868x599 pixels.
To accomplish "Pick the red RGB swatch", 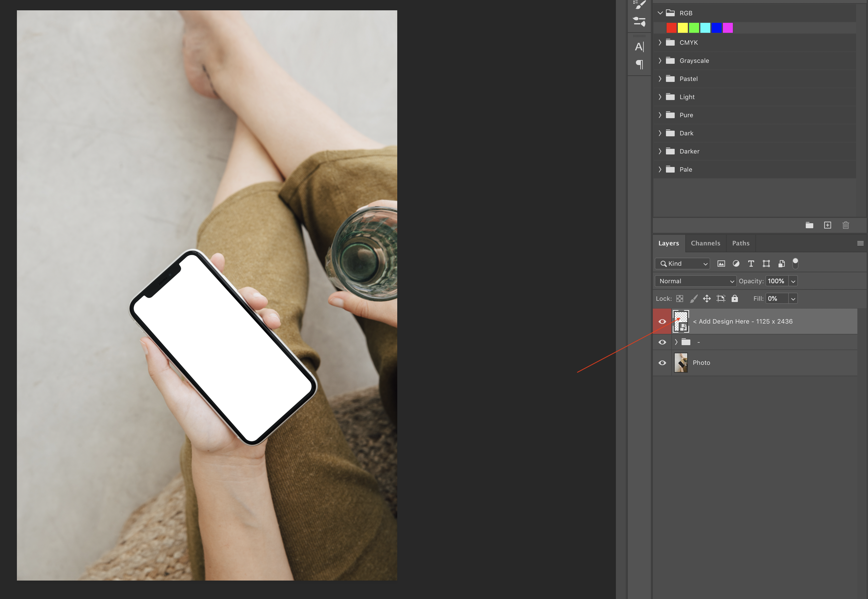I will pyautogui.click(x=671, y=28).
